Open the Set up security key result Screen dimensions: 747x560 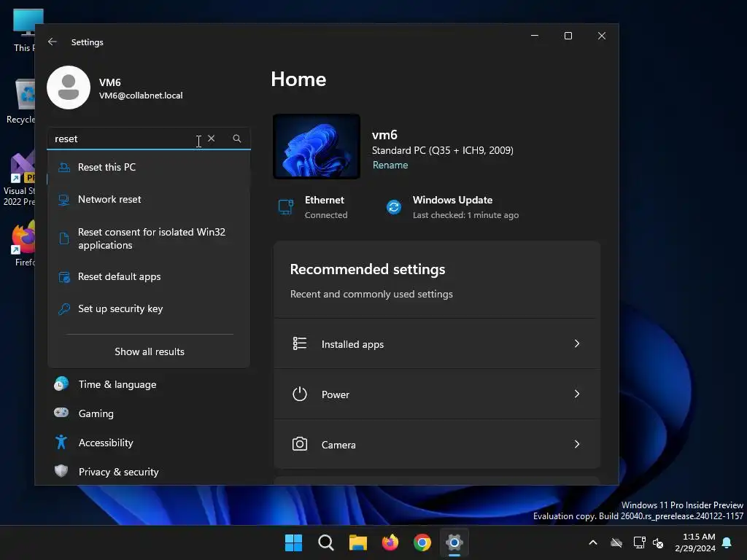(x=149, y=308)
